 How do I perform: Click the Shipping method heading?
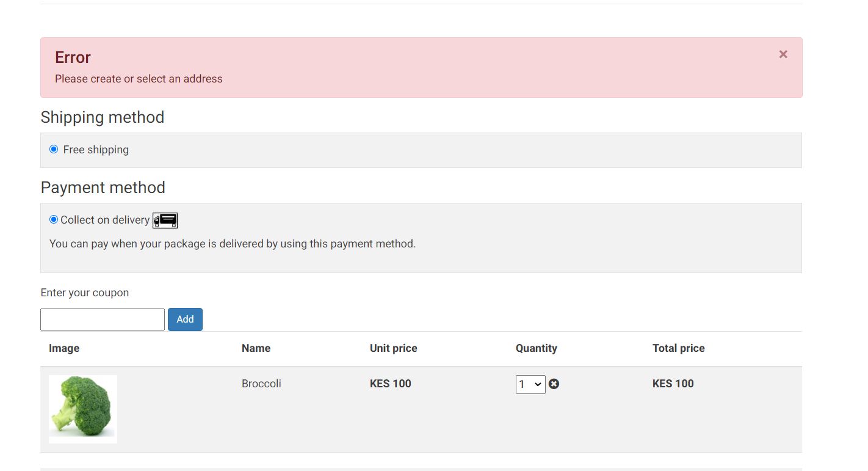coord(102,117)
